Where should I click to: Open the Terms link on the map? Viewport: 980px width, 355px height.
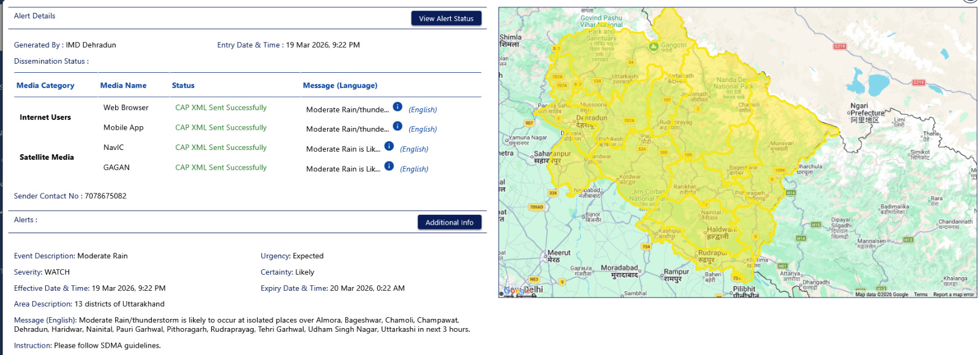(x=921, y=294)
